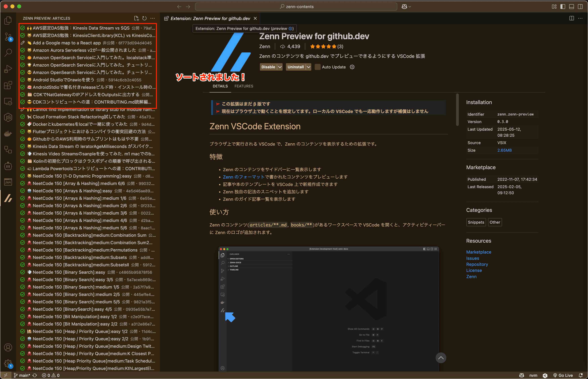588x379 pixels.
Task: Click the scroll-to-top round arrow button
Action: point(441,358)
